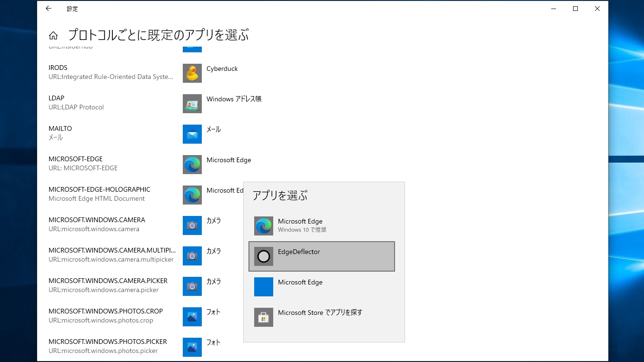The width and height of the screenshot is (644, 362).
Task: Click the EdgeDeflector circle icon
Action: tap(264, 256)
